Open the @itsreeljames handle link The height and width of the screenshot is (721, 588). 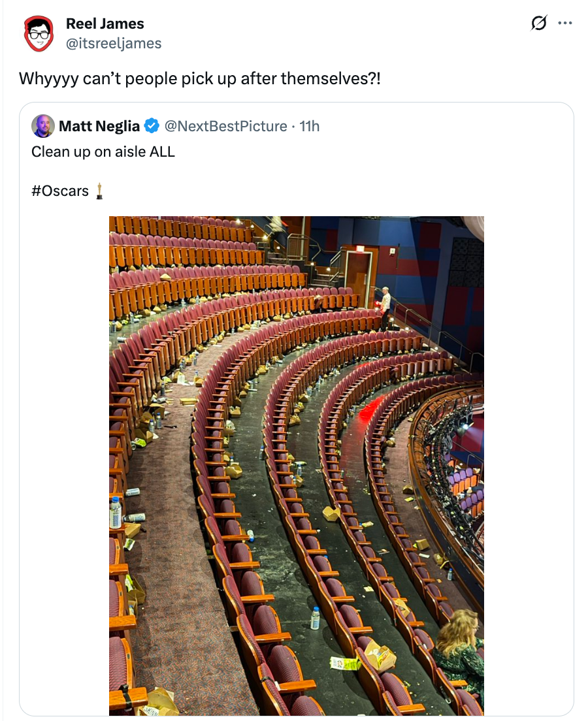(x=114, y=43)
